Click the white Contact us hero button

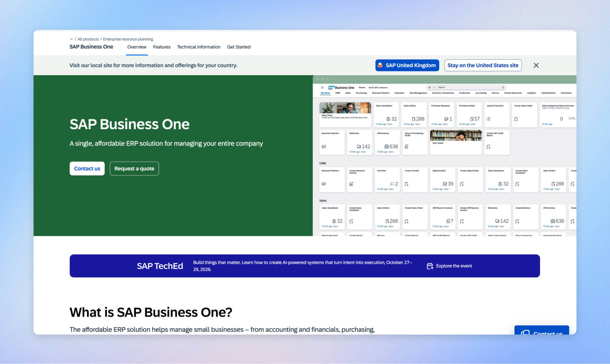(87, 169)
